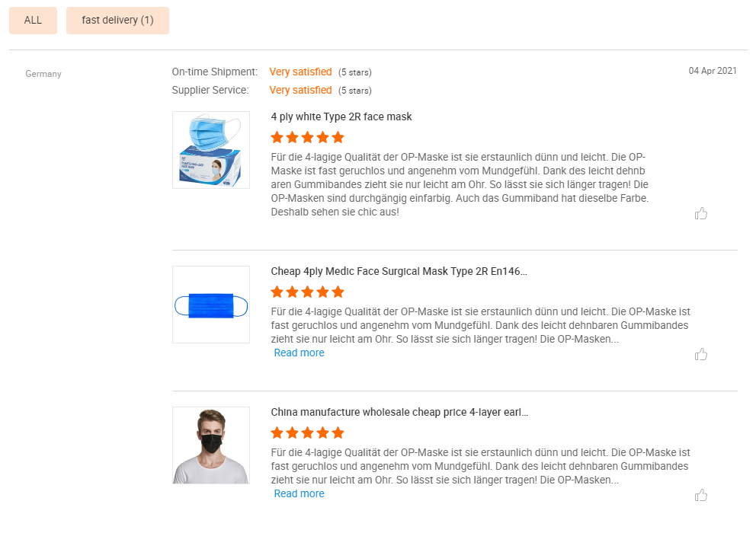Click the blue boxed face mask thumbnail
Viewport: 756px width, 533px height.
tap(210, 150)
